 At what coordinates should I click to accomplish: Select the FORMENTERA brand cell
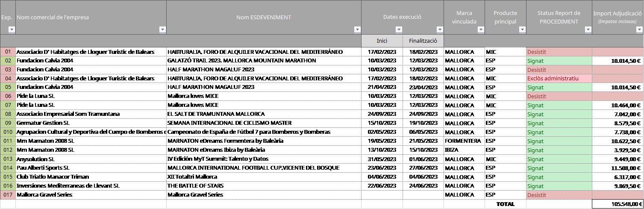pos(464,141)
